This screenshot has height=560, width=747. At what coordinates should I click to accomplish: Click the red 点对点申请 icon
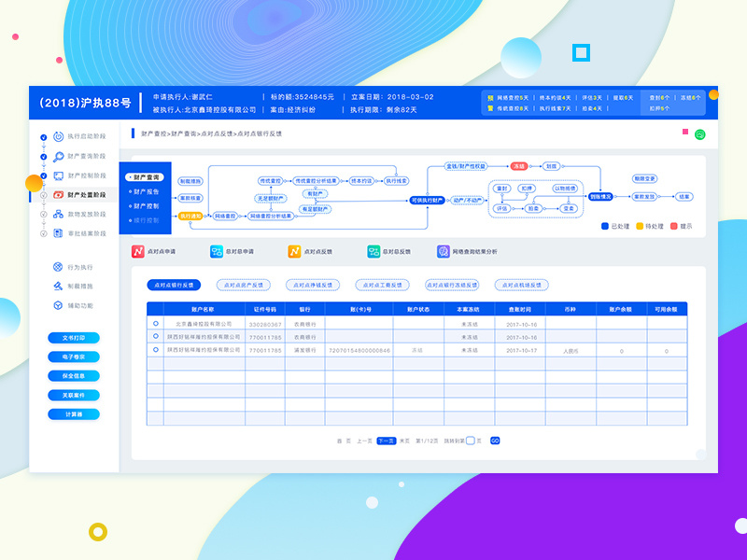[138, 251]
